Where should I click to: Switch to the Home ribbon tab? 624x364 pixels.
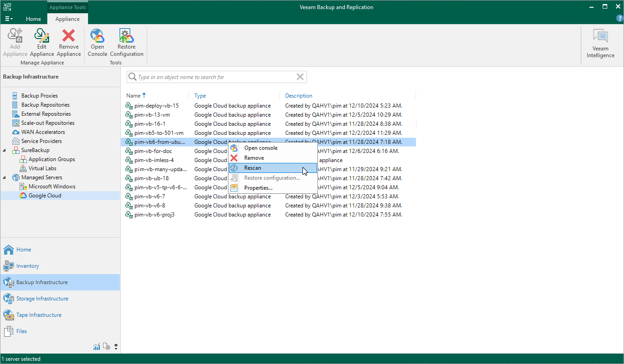[34, 19]
